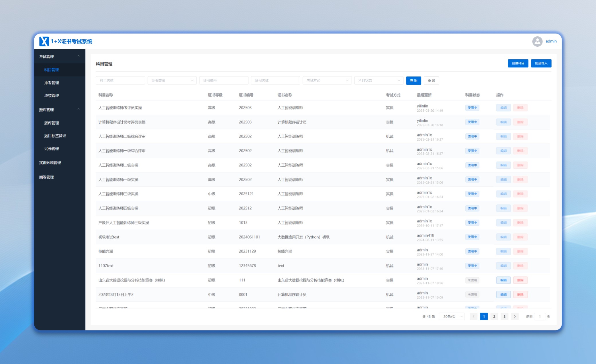
Task: Open the 证书等级 filter dropdown
Action: pyautogui.click(x=172, y=80)
